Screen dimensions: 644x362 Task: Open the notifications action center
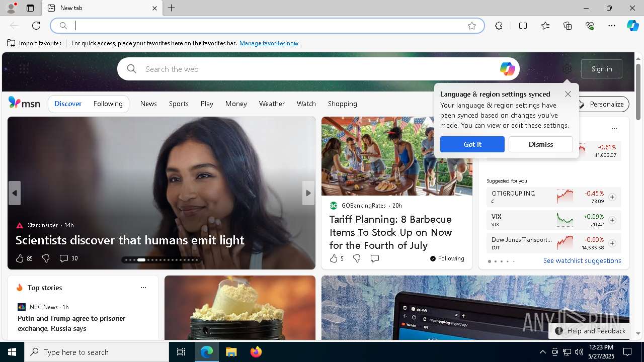pos(627,352)
